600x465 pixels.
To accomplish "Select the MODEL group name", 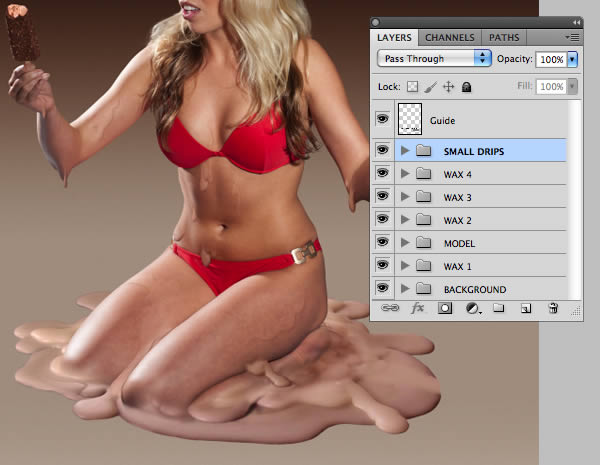I will (459, 243).
